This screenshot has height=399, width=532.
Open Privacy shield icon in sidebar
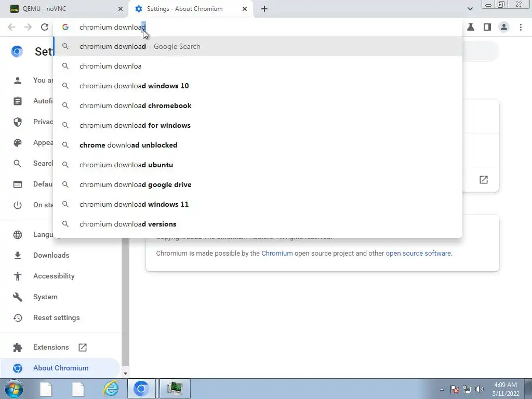[18, 122]
